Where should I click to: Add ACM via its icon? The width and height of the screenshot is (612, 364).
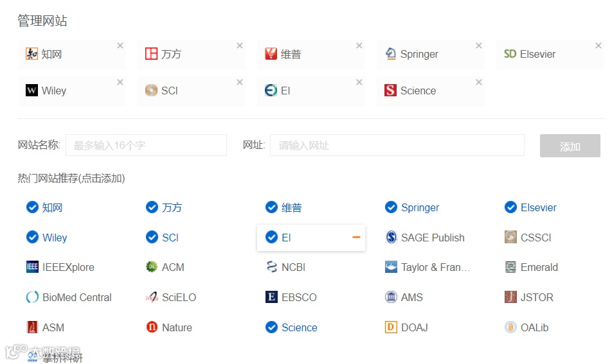click(x=152, y=267)
